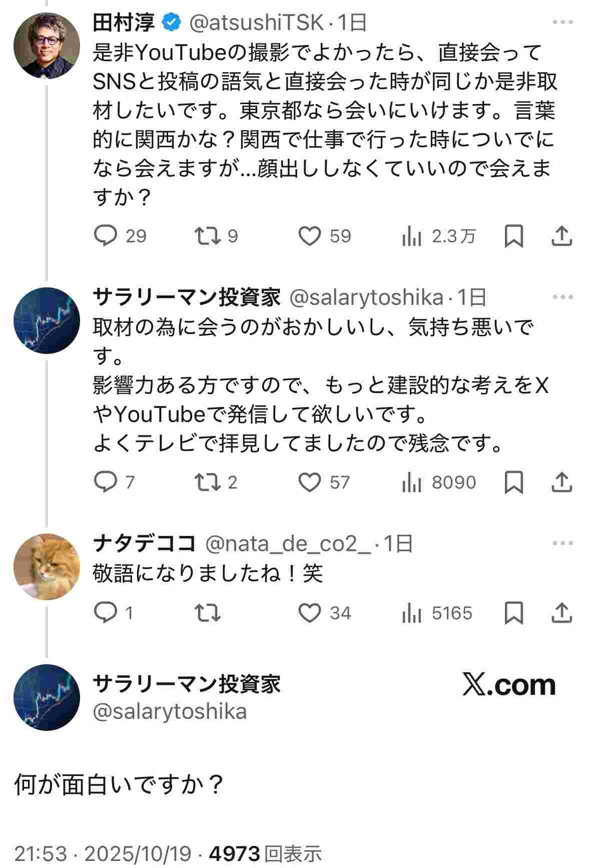The height and width of the screenshot is (868, 590).
Task: Like サラリーマン投資家's reply with 57 likes
Action: pos(309,482)
